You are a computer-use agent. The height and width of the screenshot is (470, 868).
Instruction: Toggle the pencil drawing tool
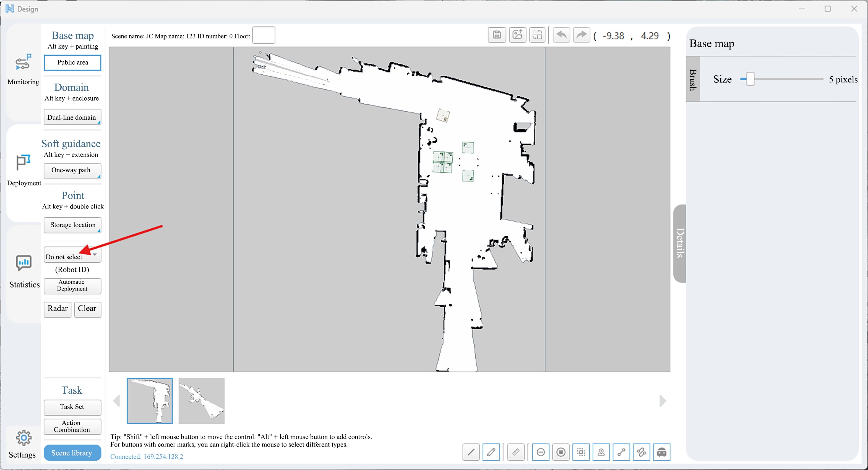tap(491, 452)
